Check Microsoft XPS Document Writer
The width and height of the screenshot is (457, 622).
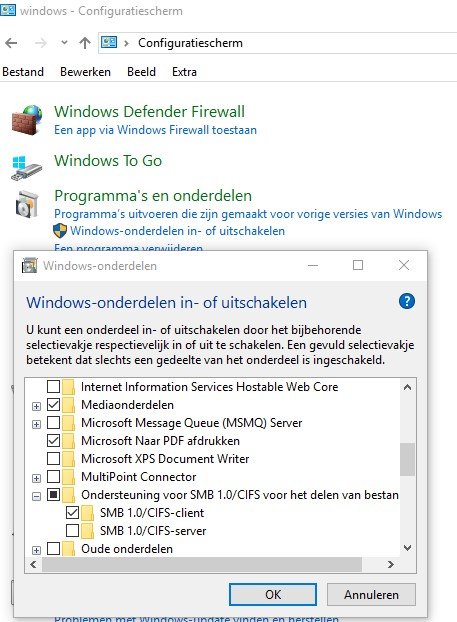(x=53, y=458)
